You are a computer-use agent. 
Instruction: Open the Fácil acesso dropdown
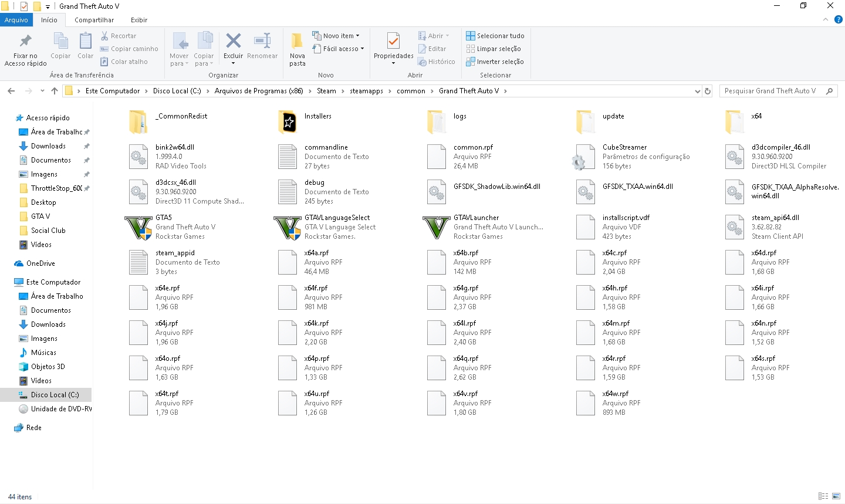point(338,49)
